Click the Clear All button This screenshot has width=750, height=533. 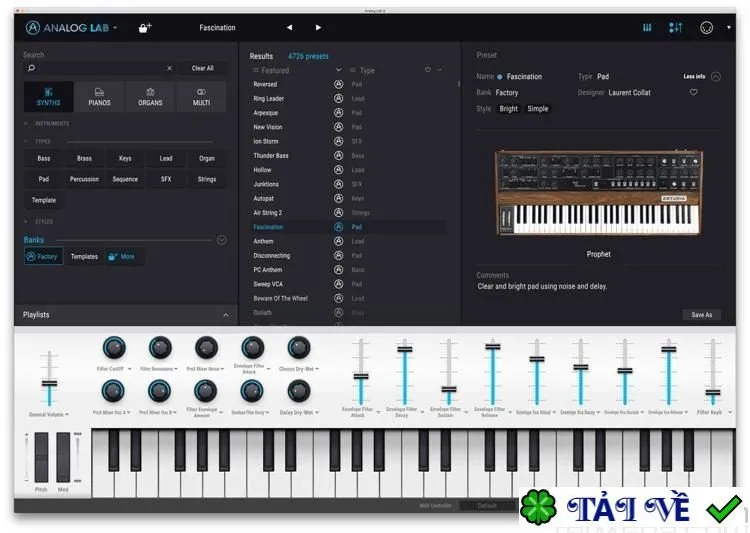[x=202, y=68]
